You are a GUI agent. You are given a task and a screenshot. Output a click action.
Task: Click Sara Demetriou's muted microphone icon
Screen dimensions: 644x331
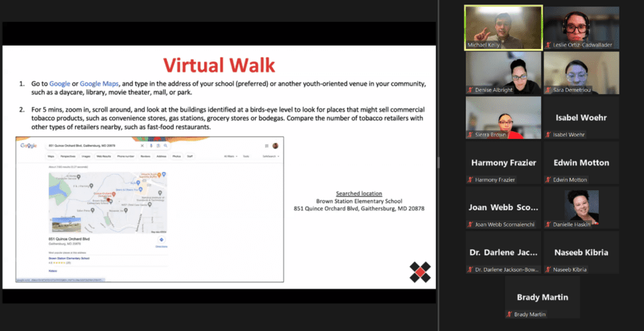(548, 90)
